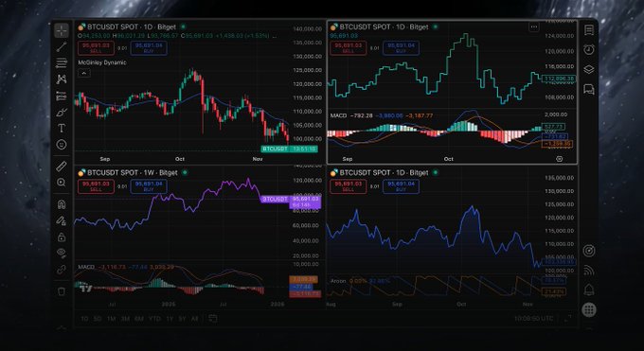Open the notifications bell icon
Image resolution: width=644 pixels, height=351 pixels.
pos(589,290)
